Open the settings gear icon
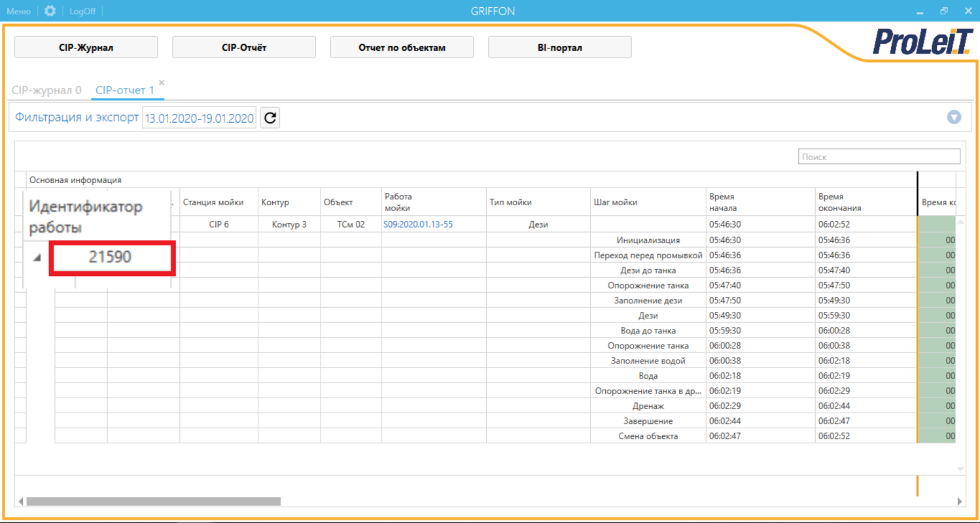Screen dimensions: 980x523 (x=50, y=10)
